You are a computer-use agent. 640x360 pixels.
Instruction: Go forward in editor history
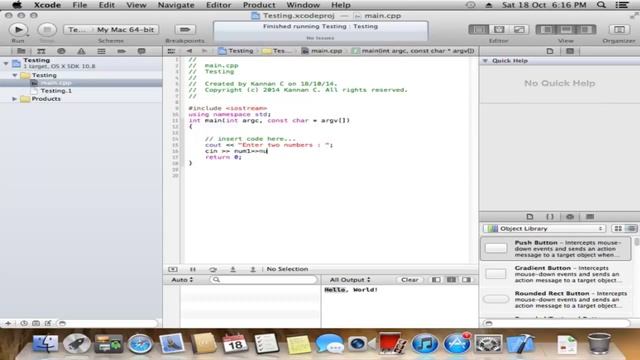[x=204, y=51]
